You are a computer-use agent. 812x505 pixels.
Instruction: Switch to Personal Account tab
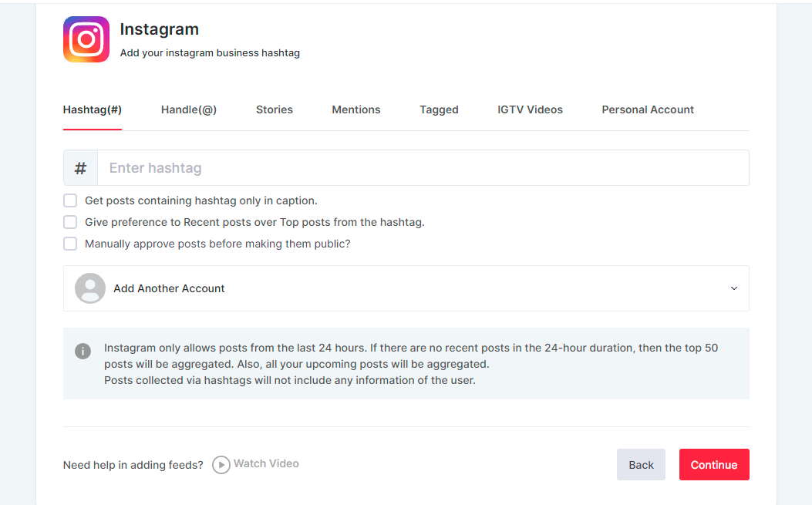648,109
